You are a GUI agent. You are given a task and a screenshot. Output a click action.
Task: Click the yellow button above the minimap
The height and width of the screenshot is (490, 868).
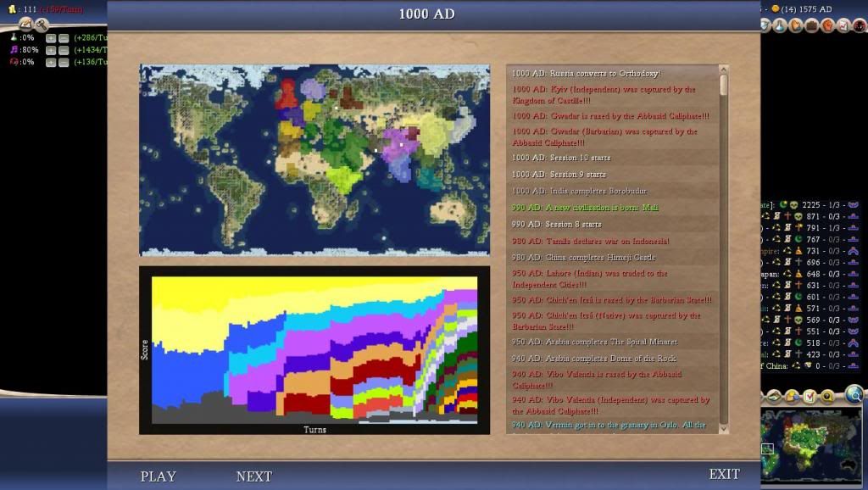793,397
